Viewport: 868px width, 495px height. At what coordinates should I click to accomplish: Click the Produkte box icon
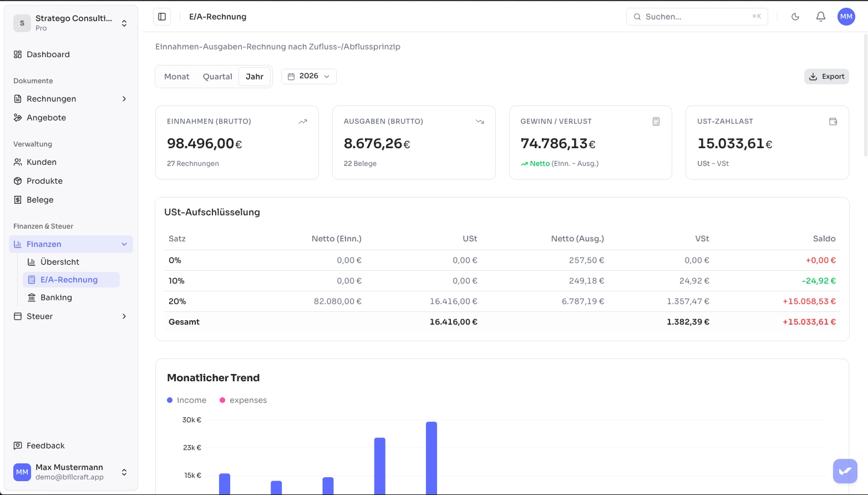18,181
